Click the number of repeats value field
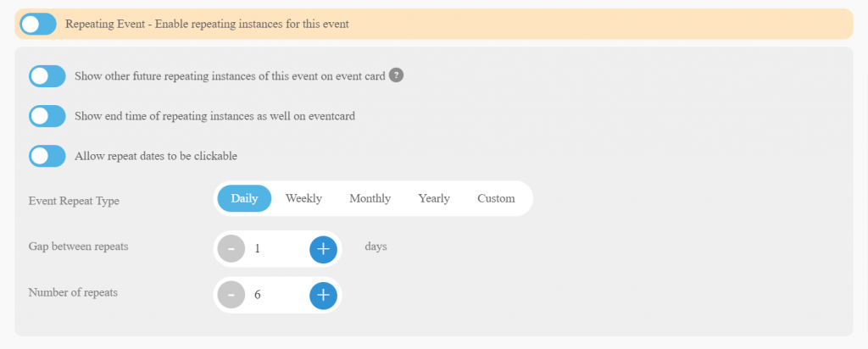The image size is (868, 349). click(x=276, y=295)
